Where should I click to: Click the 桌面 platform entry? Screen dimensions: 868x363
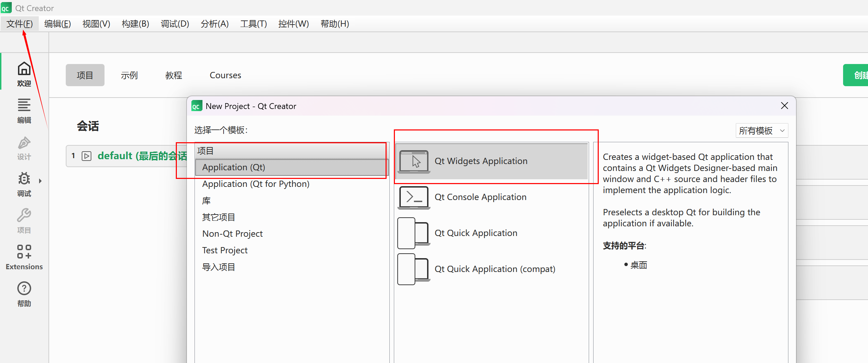[x=639, y=265]
